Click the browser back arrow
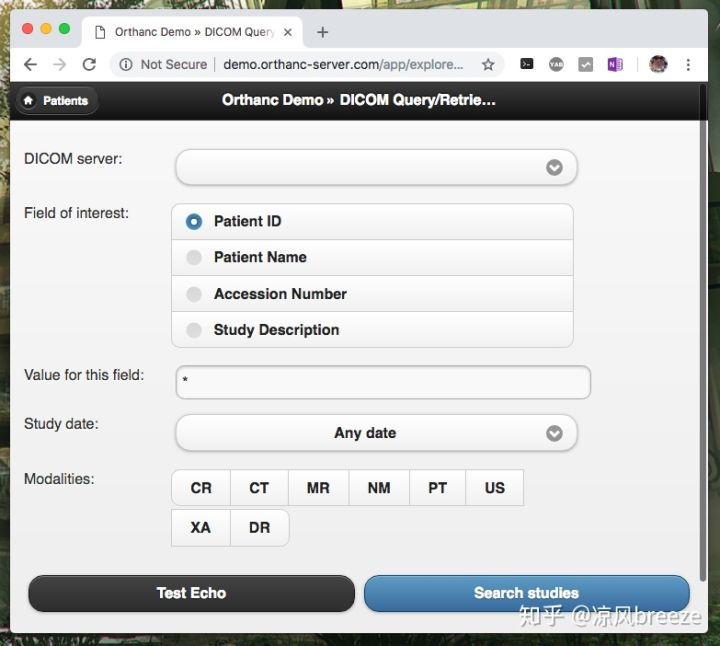 click(30, 64)
